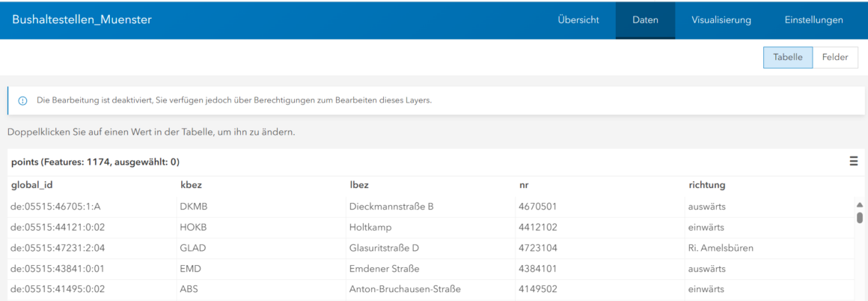The height and width of the screenshot is (301, 868).
Task: Click the Bushaltestellen_Muenster title
Action: [x=82, y=20]
